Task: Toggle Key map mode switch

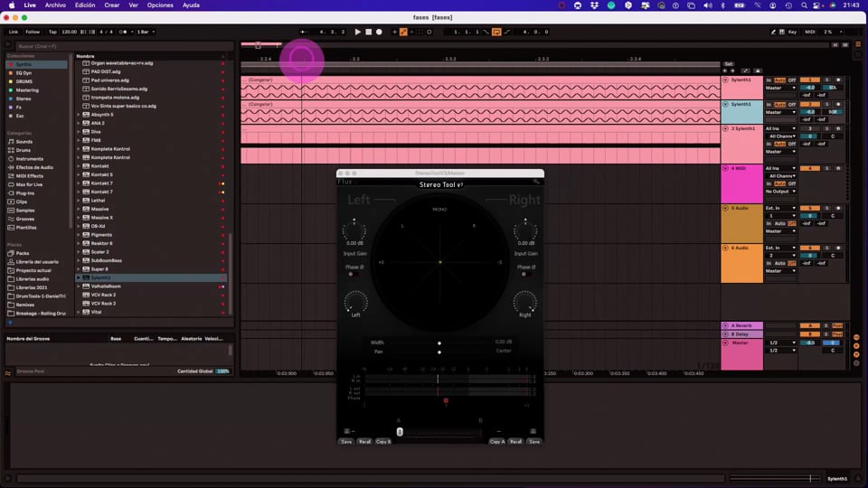Action: (792, 33)
